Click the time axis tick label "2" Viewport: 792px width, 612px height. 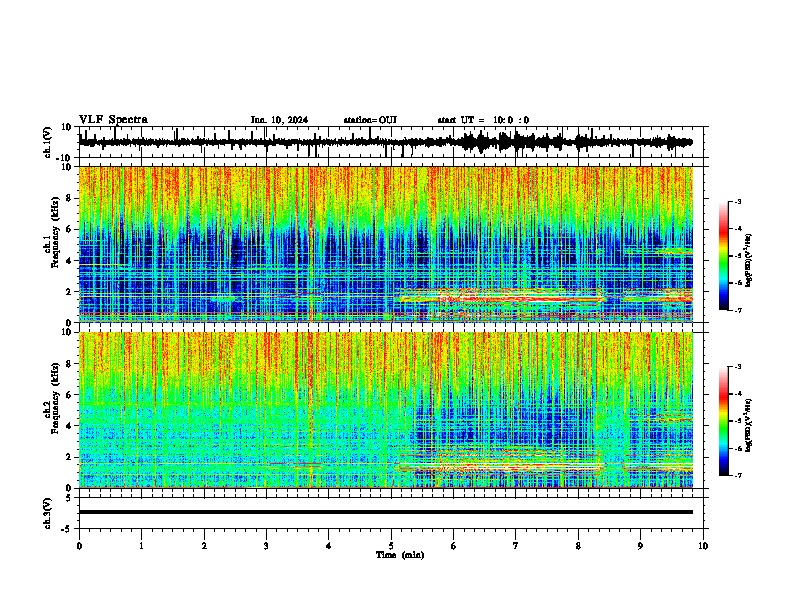coord(204,546)
